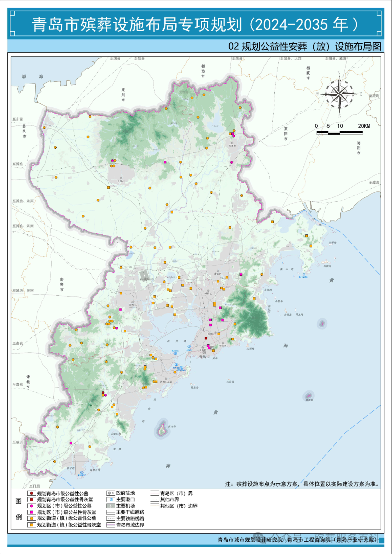392x554 pixels.
Task: Click the note text starting with 注:殡葬设施布点
Action: [x=302, y=484]
